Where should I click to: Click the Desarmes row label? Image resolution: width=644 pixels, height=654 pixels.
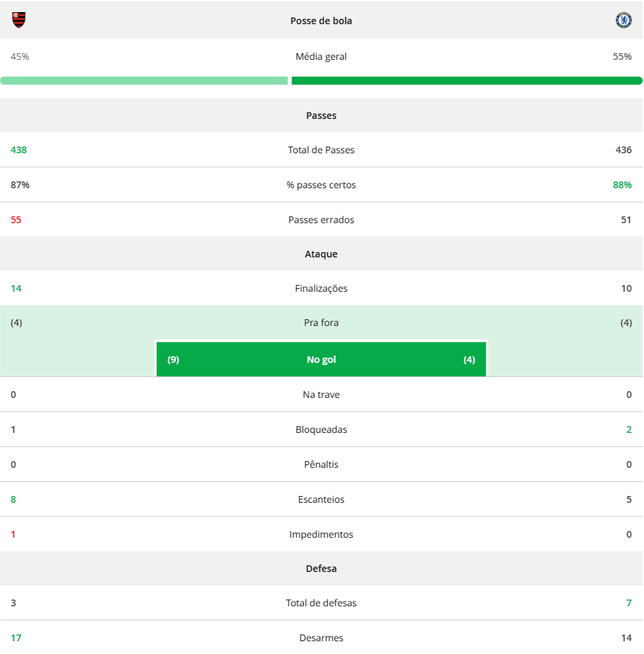pyautogui.click(x=321, y=638)
